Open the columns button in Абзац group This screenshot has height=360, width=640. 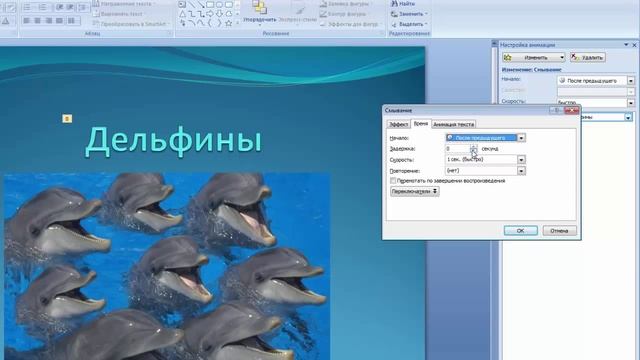(x=72, y=20)
